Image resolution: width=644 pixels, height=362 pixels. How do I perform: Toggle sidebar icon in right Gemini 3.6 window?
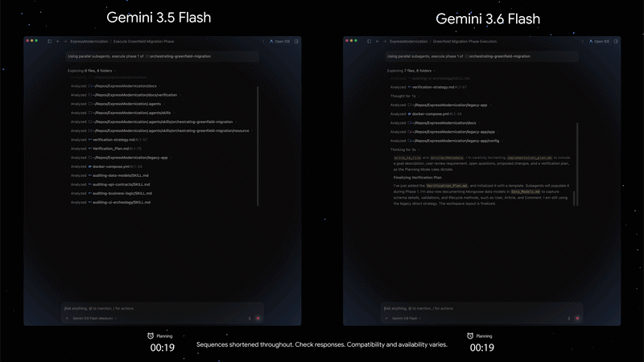(369, 41)
